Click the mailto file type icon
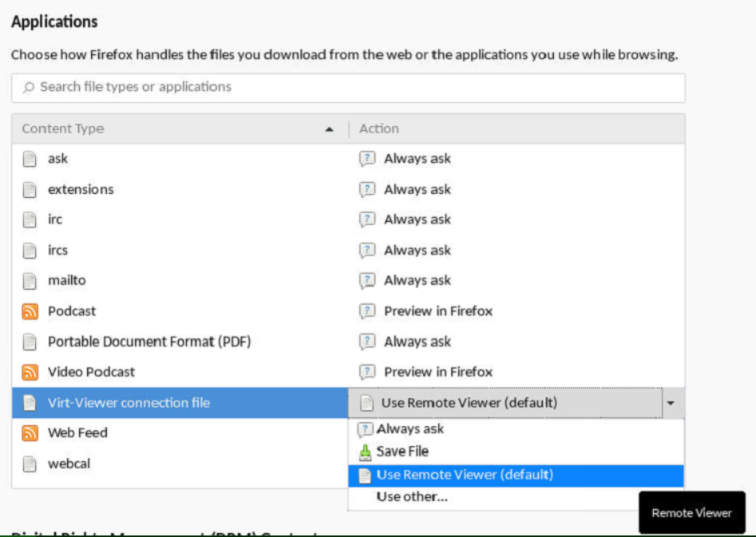The height and width of the screenshot is (537, 756). (x=30, y=281)
